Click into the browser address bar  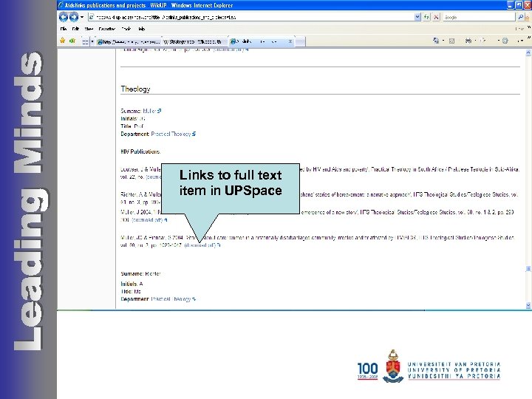251,17
